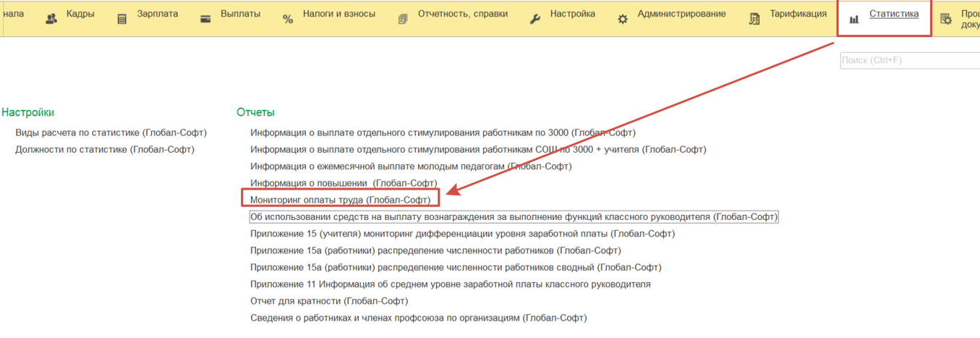Open Отчет для кратности report

pos(329,301)
